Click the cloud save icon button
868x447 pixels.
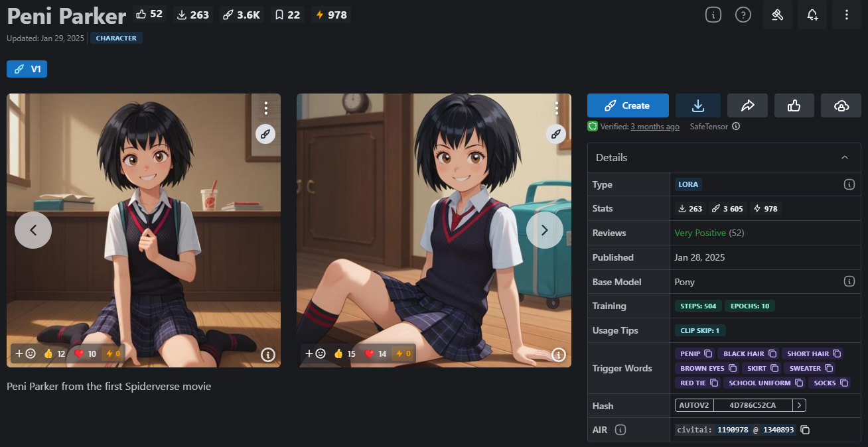click(x=841, y=105)
